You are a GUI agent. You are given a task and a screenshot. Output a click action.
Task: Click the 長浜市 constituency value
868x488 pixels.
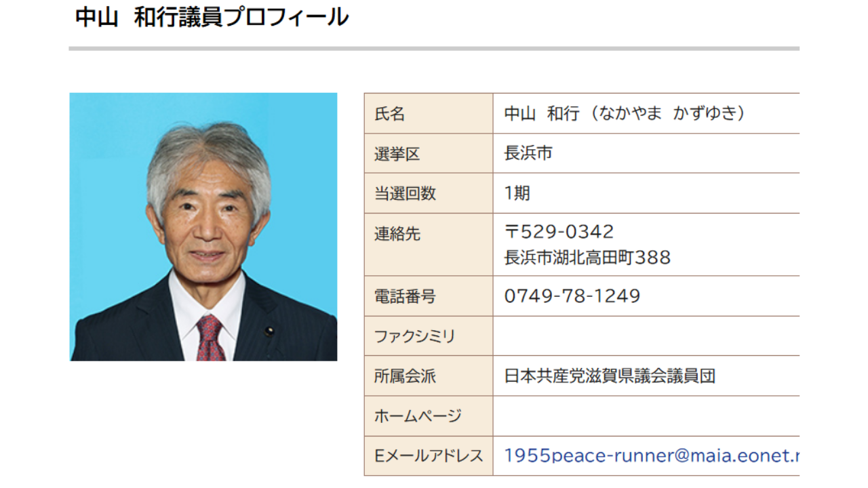coord(527,153)
